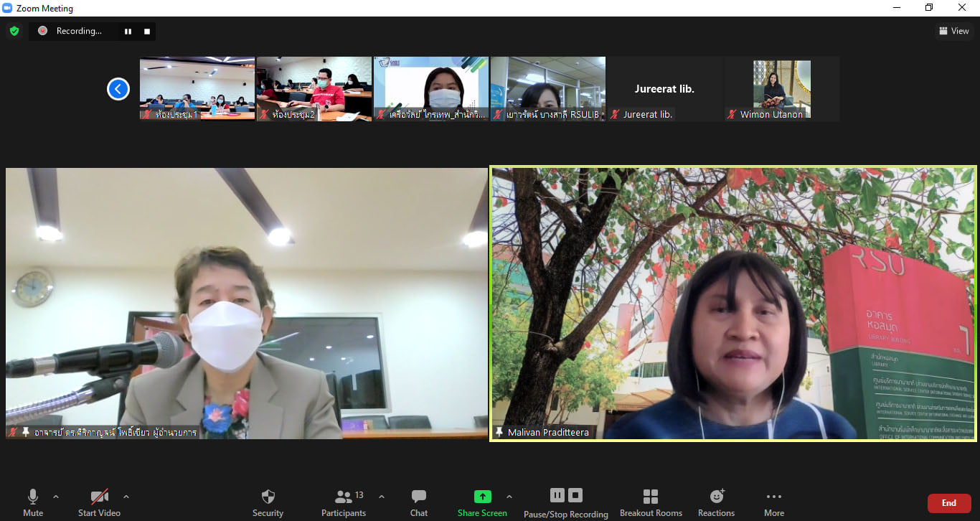Select the ห้องประชุม2 video thumbnail
980x521 pixels.
point(314,89)
